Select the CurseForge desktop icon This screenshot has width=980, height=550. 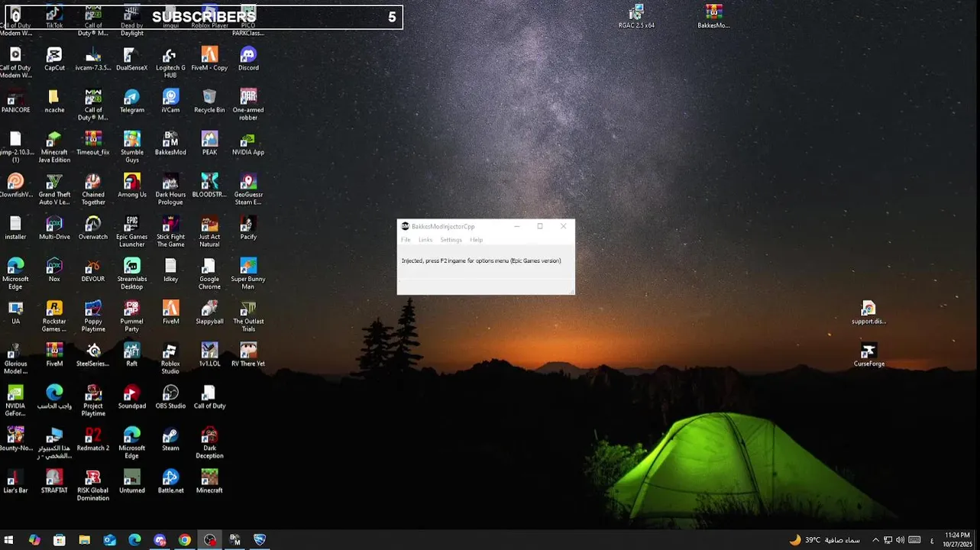[869, 355]
